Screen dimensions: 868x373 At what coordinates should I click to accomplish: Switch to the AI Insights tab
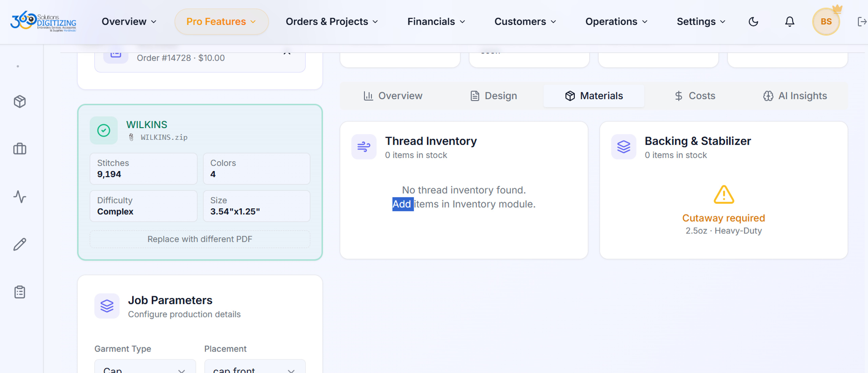[x=795, y=96]
